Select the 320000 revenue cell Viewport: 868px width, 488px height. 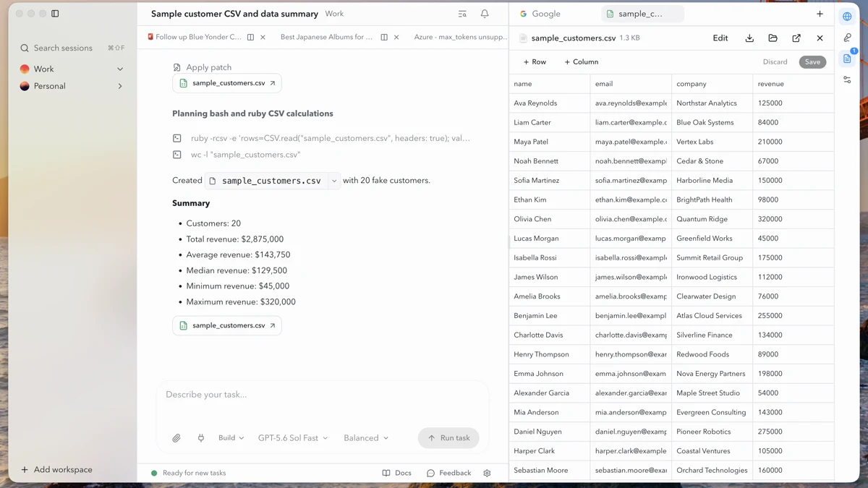[793, 219]
